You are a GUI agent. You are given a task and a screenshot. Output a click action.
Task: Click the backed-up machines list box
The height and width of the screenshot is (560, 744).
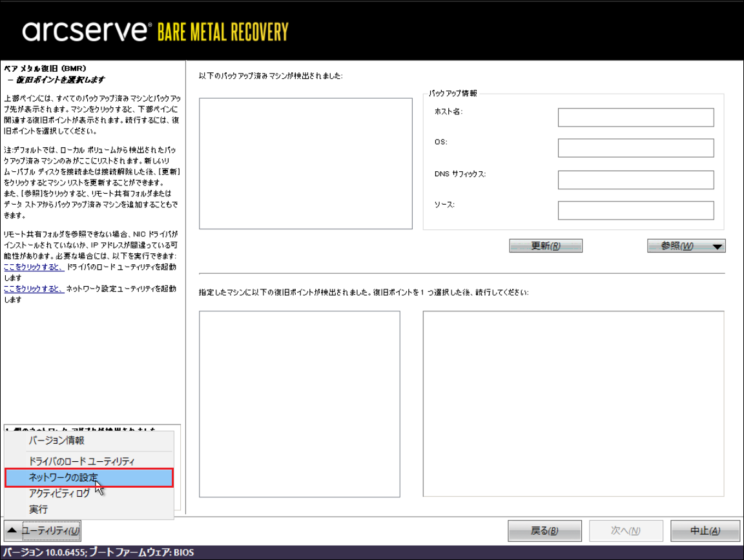coord(305,163)
